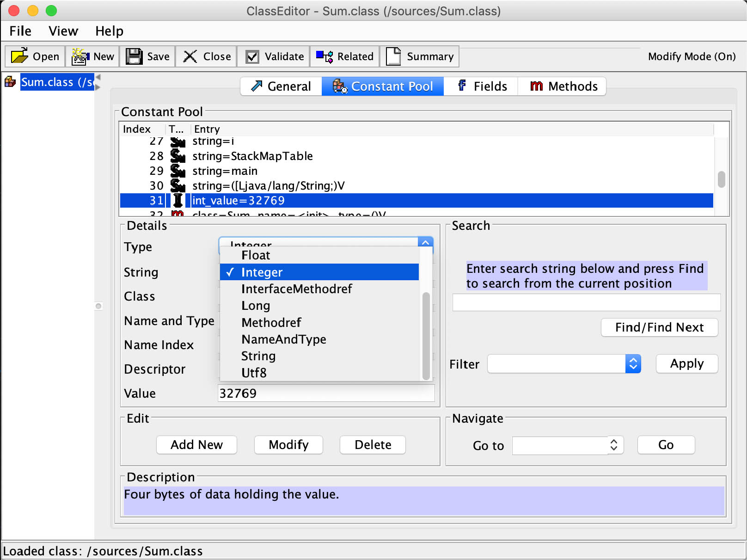Image resolution: width=747 pixels, height=560 pixels.
Task: Select the Sum.class icon in the sidebar
Action: [10, 81]
